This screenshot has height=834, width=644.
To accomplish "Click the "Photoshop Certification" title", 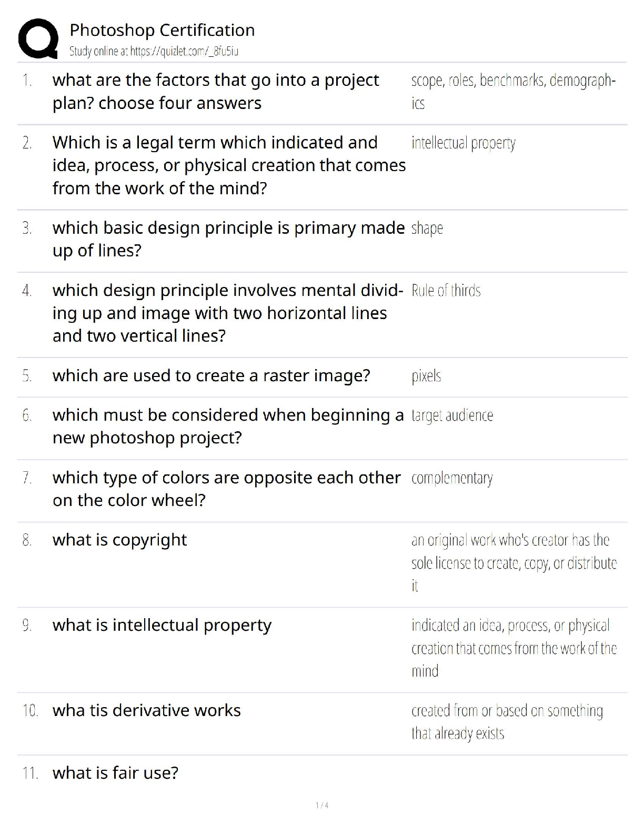I will [162, 30].
